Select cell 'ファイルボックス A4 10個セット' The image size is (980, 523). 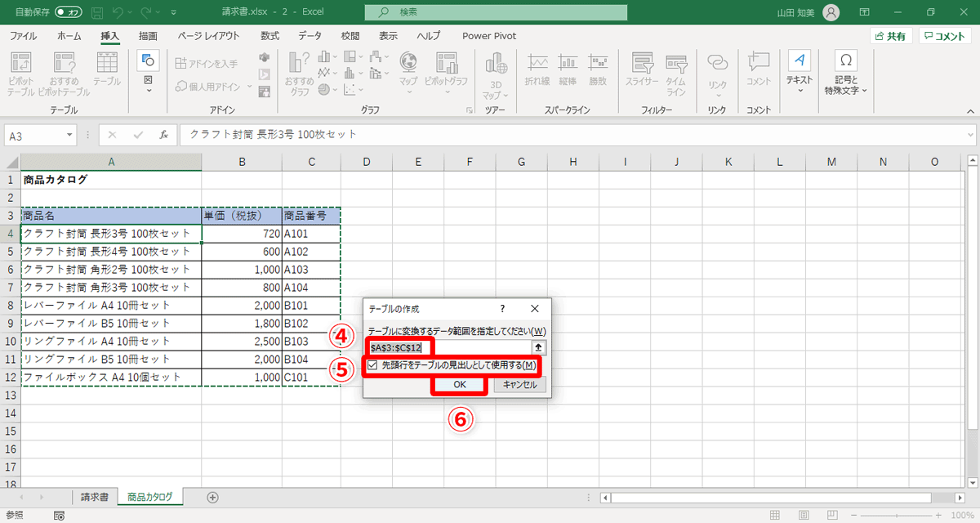click(x=111, y=377)
